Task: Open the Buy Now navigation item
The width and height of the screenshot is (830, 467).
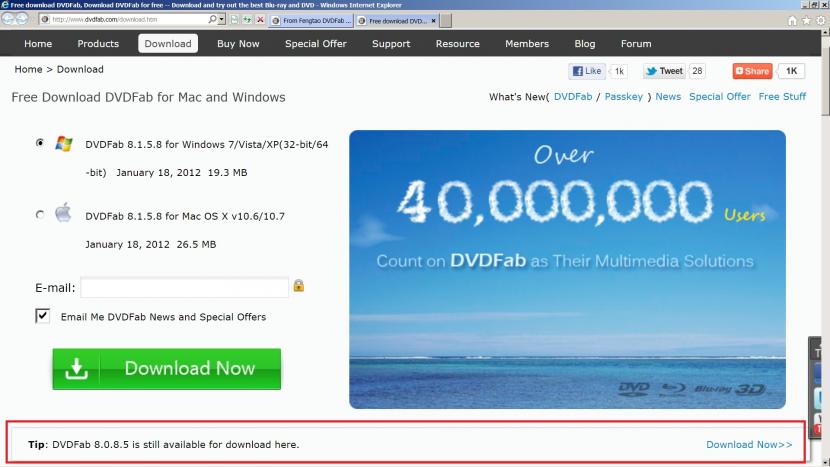Action: 238,43
